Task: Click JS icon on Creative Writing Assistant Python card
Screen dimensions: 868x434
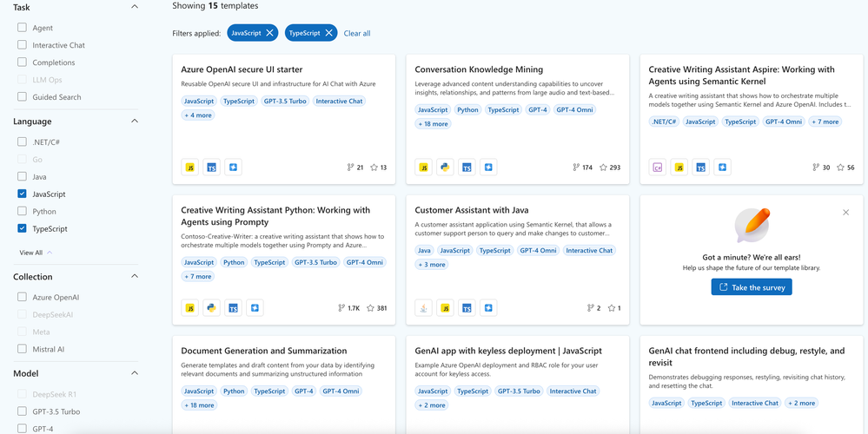Action: coord(190,308)
